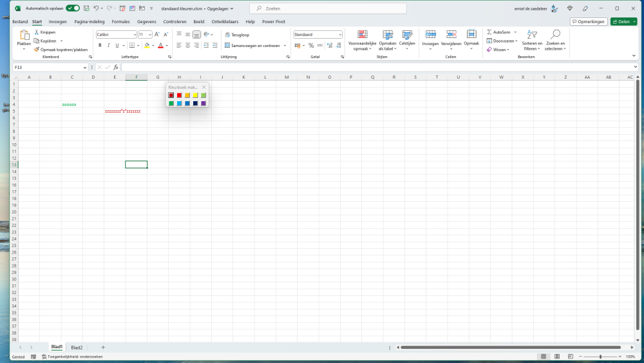Click the Plakken (paste) icon
The image size is (644, 363).
[24, 36]
